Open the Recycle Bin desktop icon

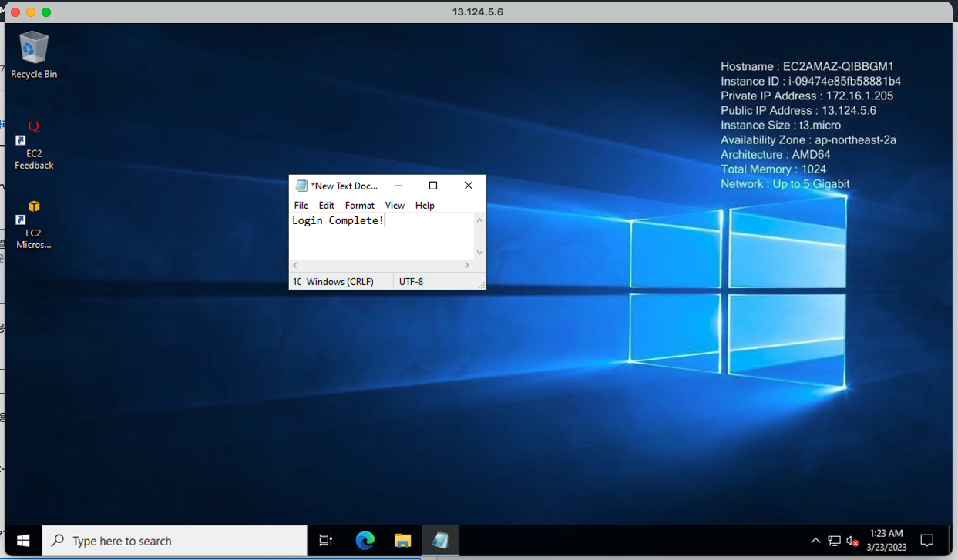(34, 55)
